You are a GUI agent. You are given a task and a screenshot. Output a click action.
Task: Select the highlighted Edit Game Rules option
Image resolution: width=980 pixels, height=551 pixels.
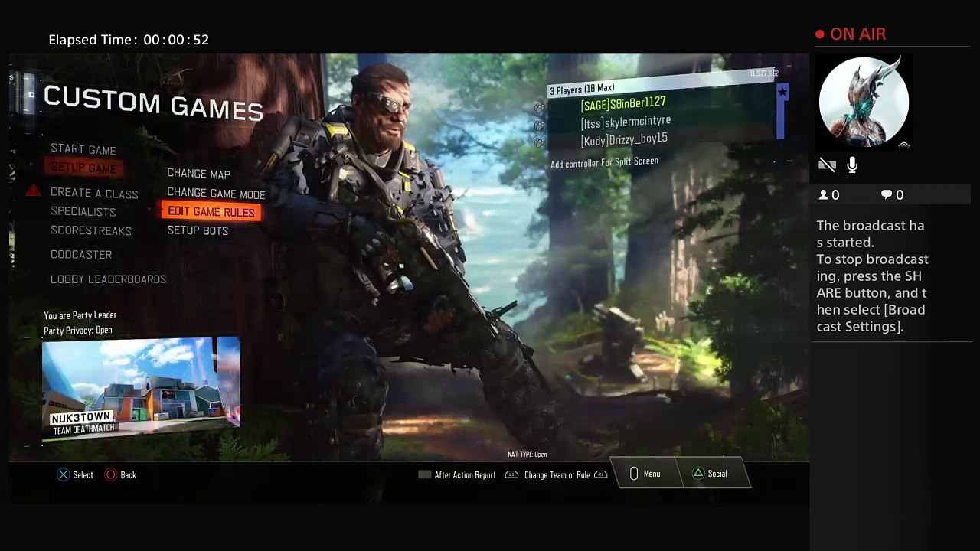click(211, 212)
